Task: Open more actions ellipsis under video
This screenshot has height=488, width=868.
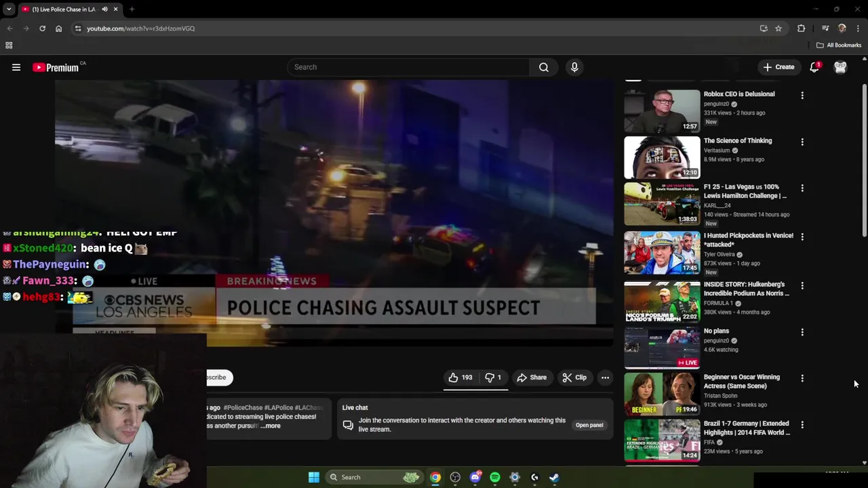Action: tap(605, 378)
